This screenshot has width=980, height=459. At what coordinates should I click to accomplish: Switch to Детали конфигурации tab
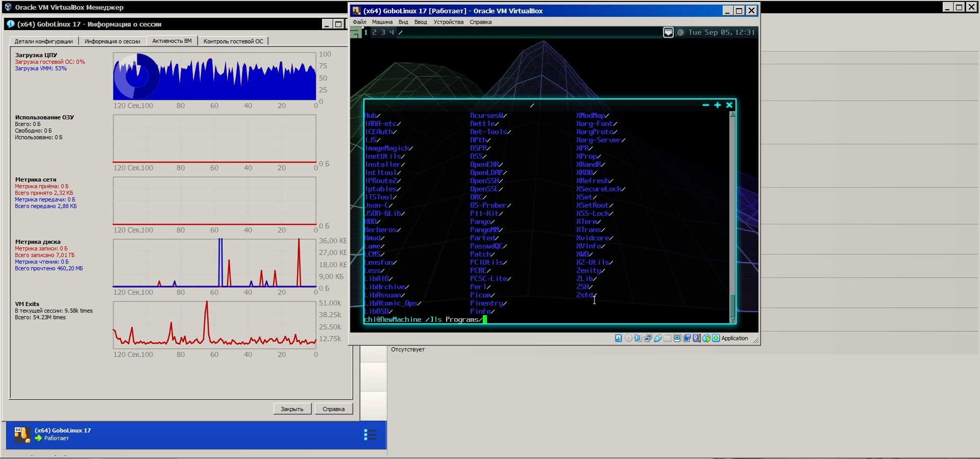point(43,41)
